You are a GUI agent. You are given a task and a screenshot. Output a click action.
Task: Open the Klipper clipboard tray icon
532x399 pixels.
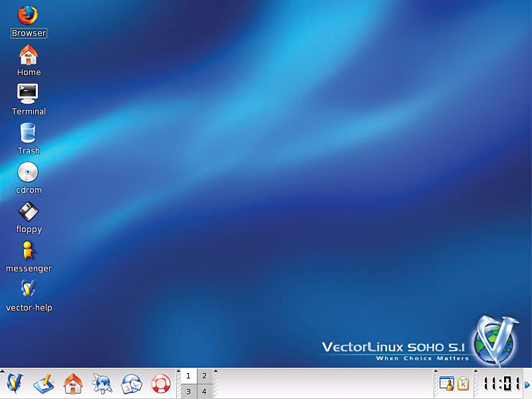(463, 384)
